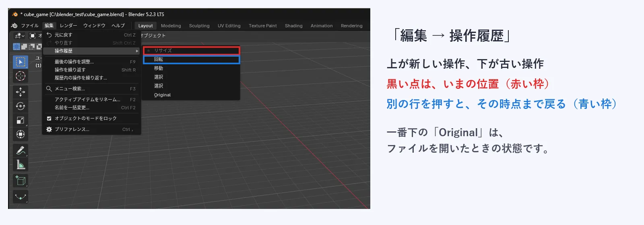Open プリファレンス... from the edit menu
644x225 pixels.
91,129
